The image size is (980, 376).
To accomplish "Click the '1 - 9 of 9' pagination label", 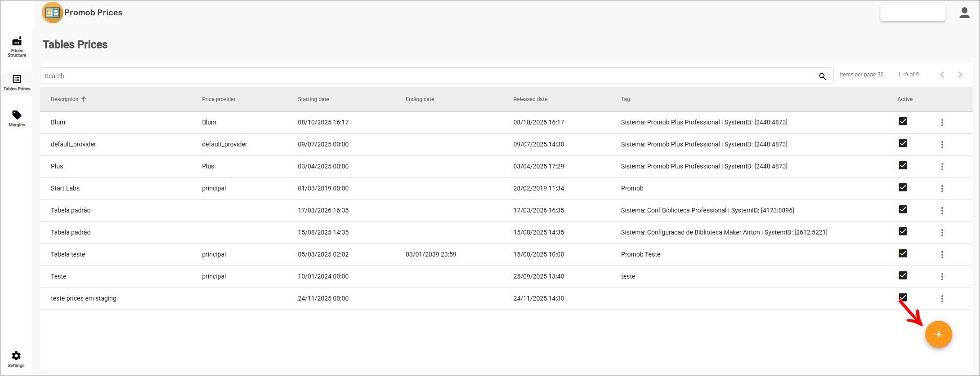I will 908,75.
